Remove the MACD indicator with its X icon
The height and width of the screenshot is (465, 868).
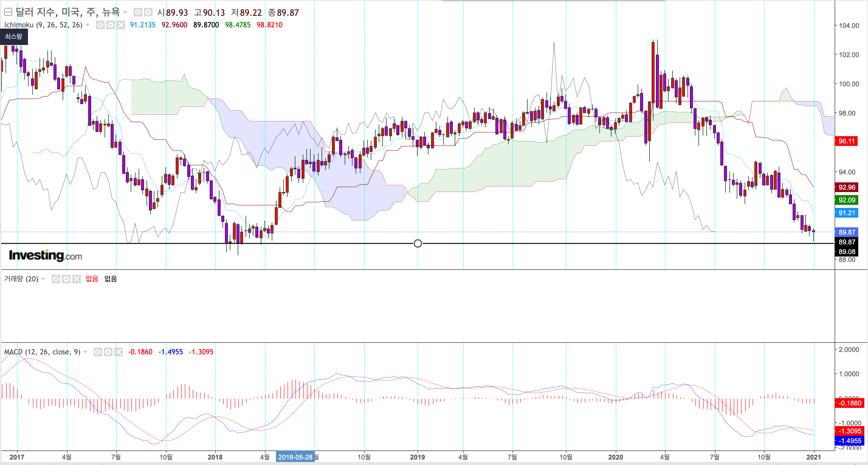[119, 352]
